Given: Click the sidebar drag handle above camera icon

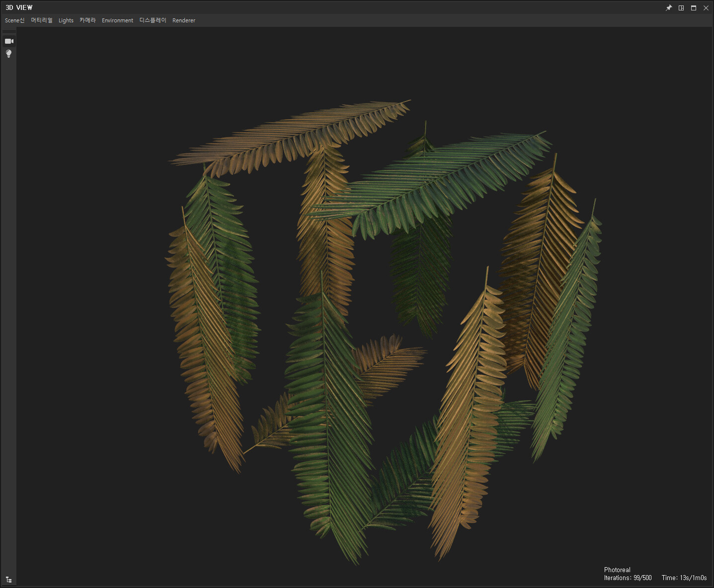Looking at the screenshot, I should tap(9, 31).
